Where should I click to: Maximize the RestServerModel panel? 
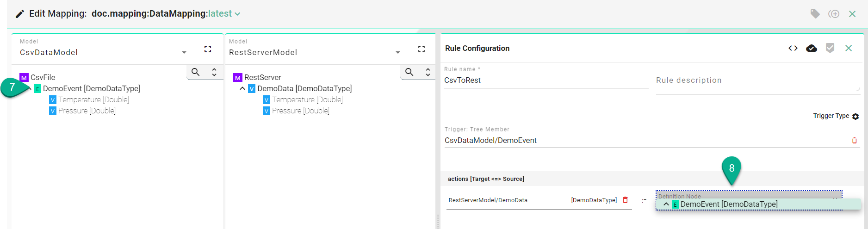422,49
